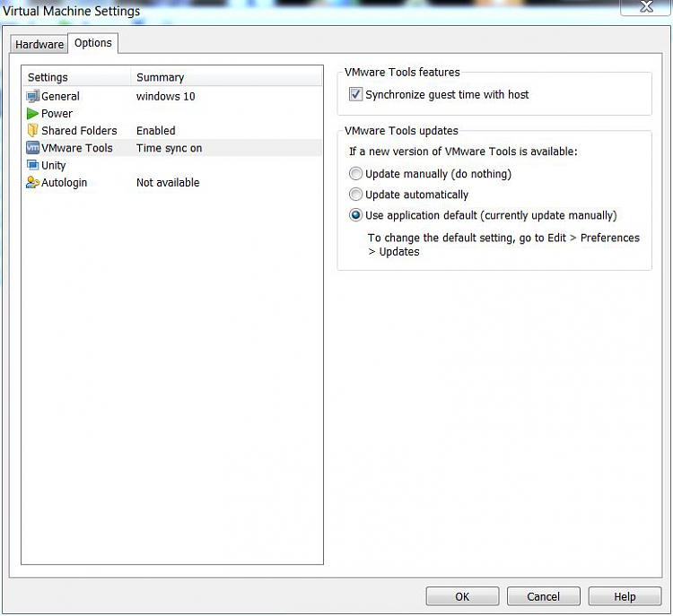This screenshot has width=673, height=616.
Task: Select Use application default radio button
Action: [x=355, y=215]
